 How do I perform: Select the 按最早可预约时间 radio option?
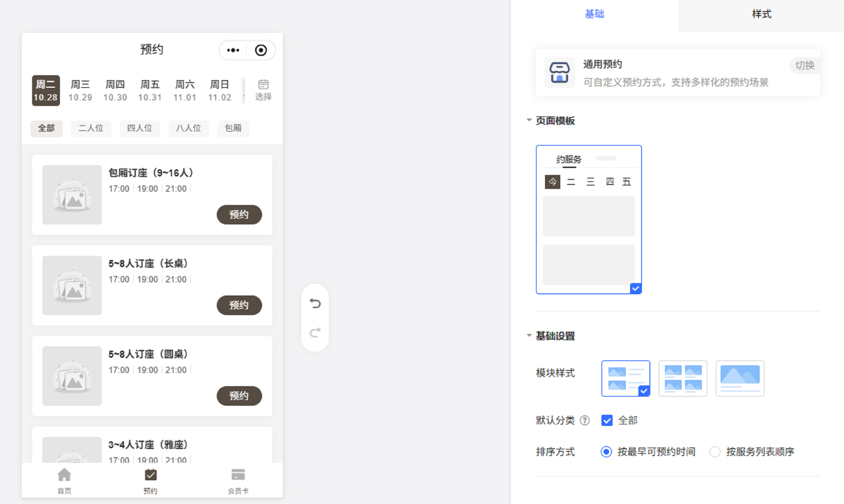(606, 452)
